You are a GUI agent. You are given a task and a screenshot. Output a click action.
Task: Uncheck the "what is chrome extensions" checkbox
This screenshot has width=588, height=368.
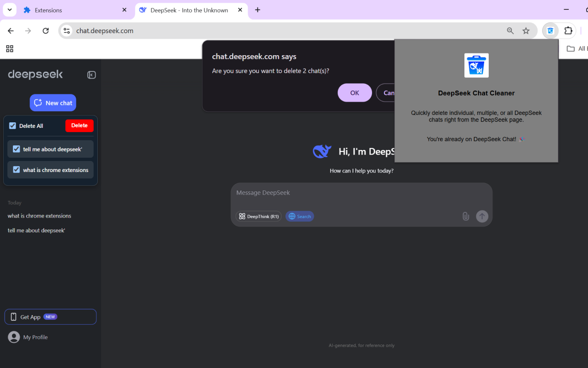click(17, 170)
